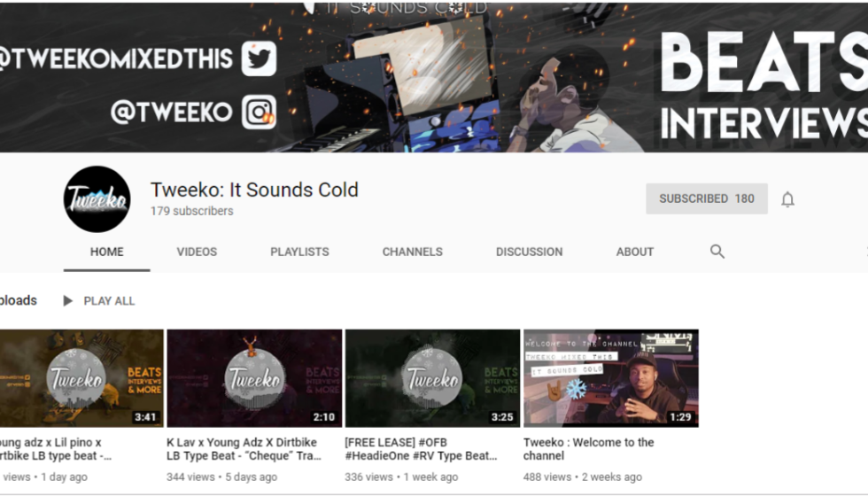This screenshot has height=497, width=868.
Task: Click the Play All triangle icon
Action: click(67, 300)
